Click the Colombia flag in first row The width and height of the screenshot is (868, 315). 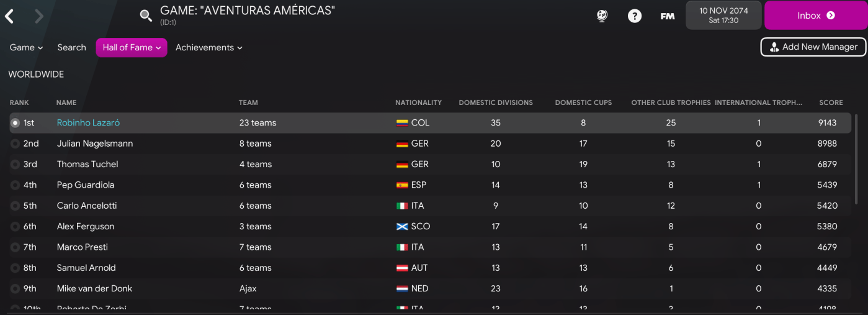[402, 123]
